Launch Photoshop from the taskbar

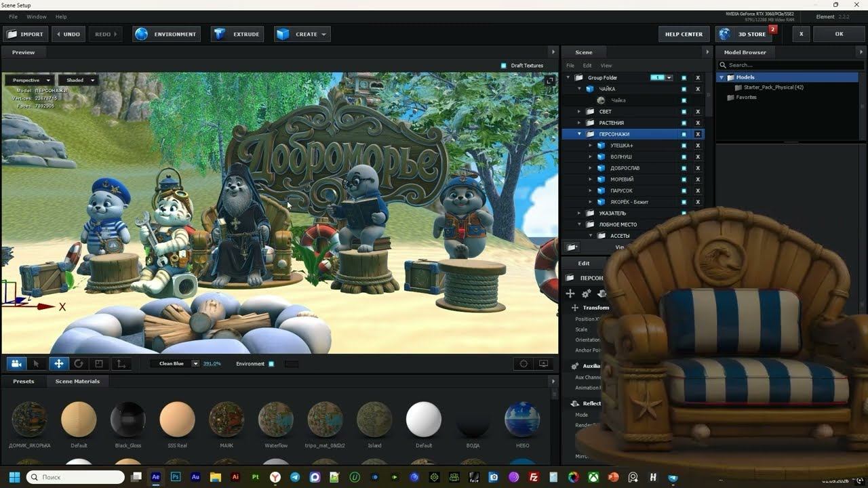pyautogui.click(x=176, y=477)
